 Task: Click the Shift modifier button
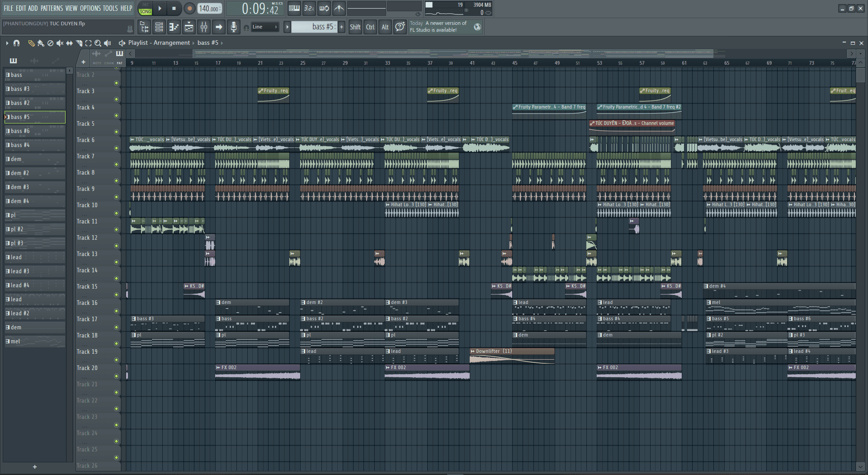coord(355,27)
